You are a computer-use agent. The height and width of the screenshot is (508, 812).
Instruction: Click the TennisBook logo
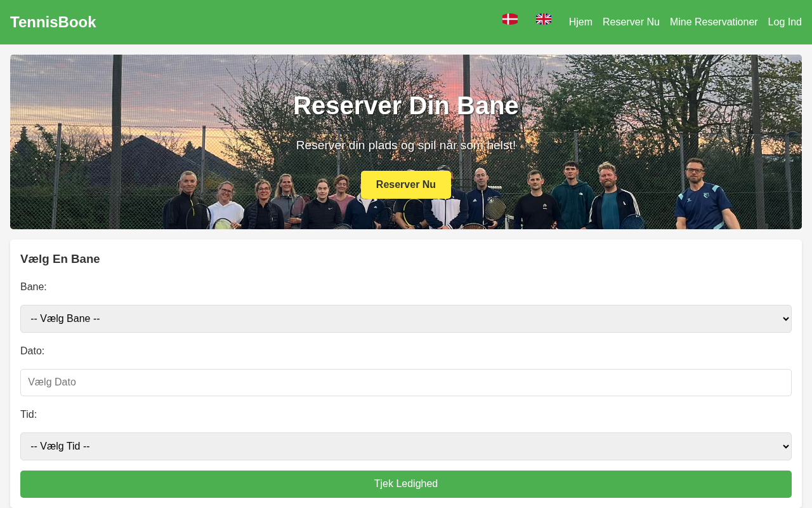tap(53, 22)
